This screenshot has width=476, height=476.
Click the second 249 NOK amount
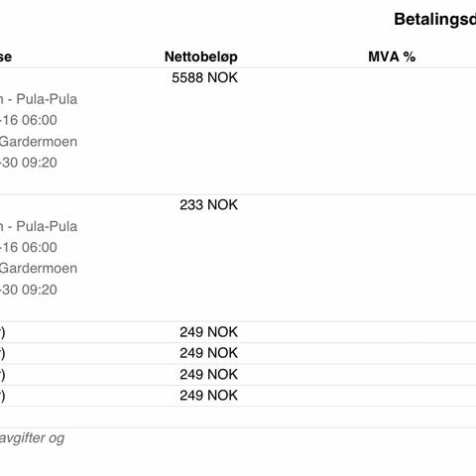click(208, 353)
